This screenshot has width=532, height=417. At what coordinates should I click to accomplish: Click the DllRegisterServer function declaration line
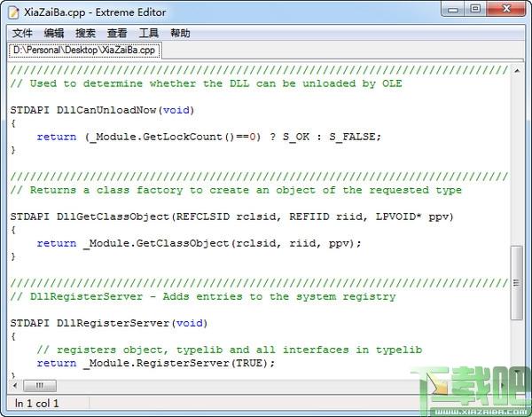[108, 323]
